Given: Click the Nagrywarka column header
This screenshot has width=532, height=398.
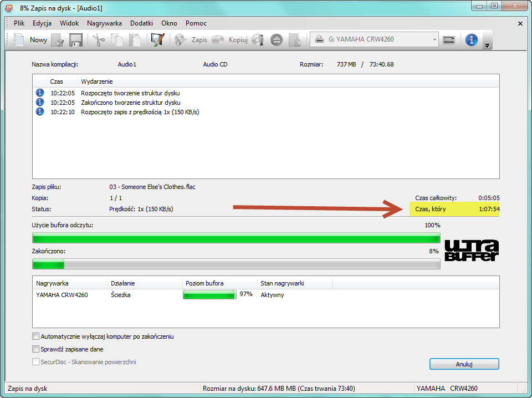Looking at the screenshot, I should coord(70,283).
